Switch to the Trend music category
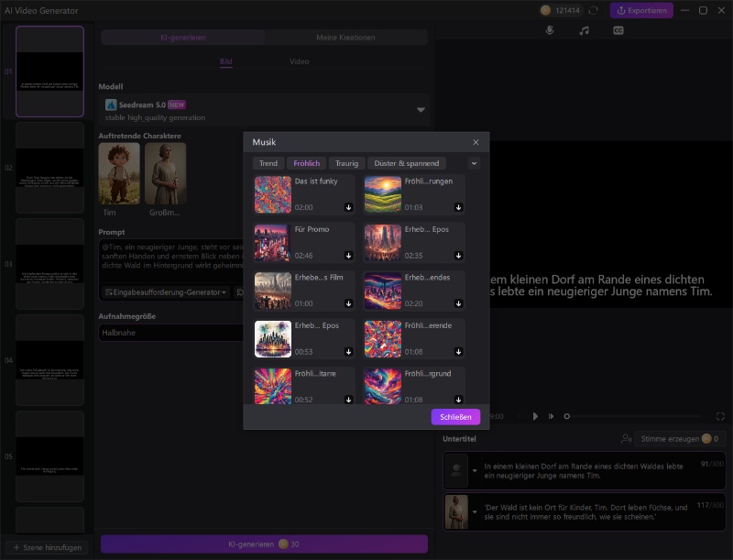Viewport: 733px width, 560px height. (x=268, y=163)
